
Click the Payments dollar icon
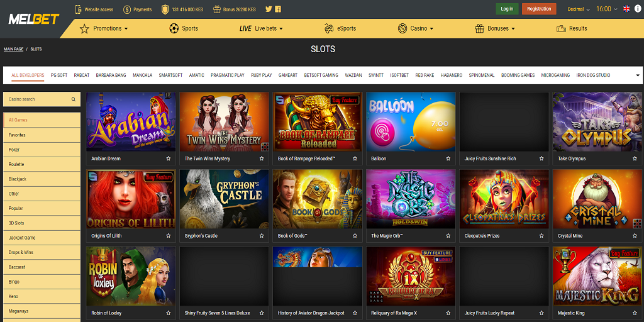click(127, 9)
